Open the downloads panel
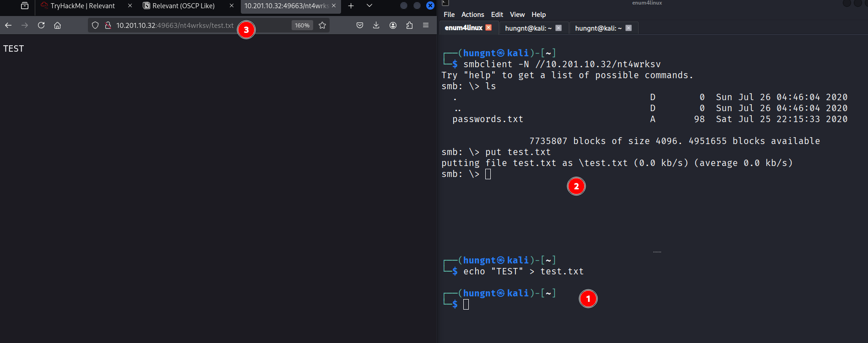This screenshot has height=343, width=868. (x=376, y=26)
